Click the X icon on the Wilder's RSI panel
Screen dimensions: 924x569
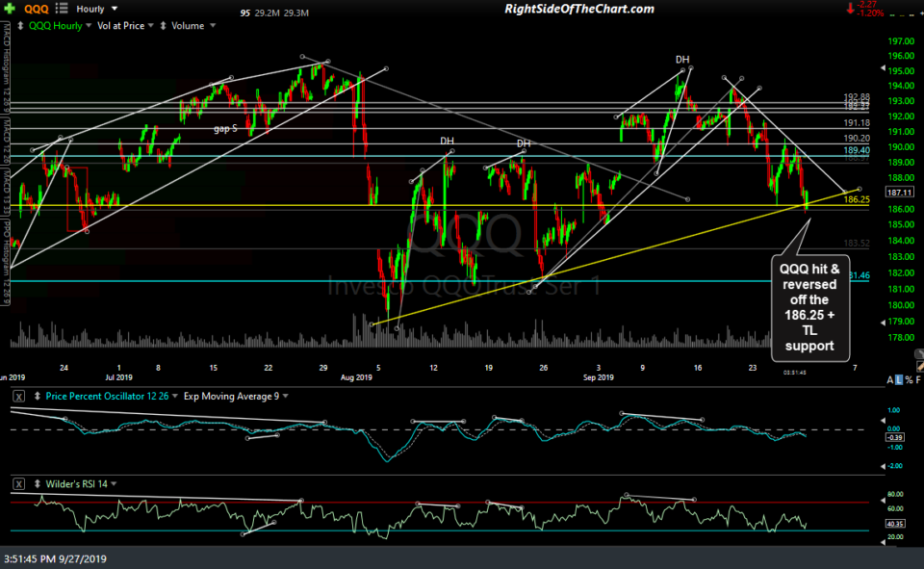coord(19,484)
